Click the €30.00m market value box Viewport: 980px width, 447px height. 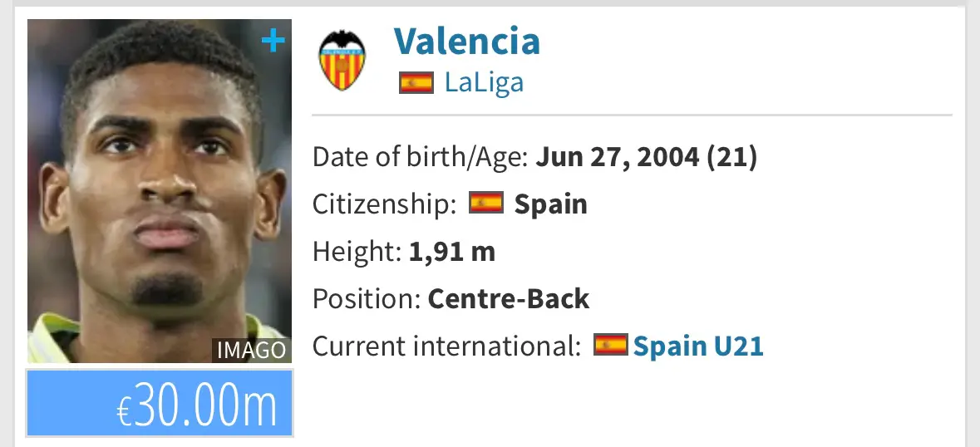[x=160, y=403]
